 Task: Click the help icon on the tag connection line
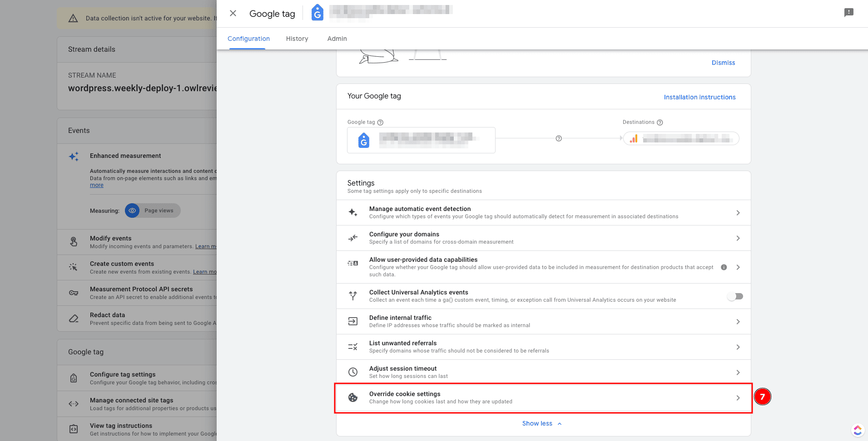[x=559, y=138]
